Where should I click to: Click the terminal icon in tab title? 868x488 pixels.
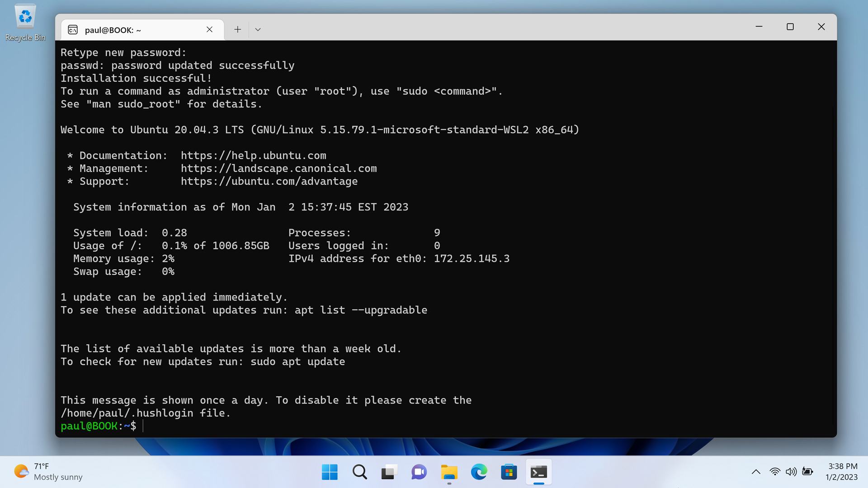pos(73,30)
